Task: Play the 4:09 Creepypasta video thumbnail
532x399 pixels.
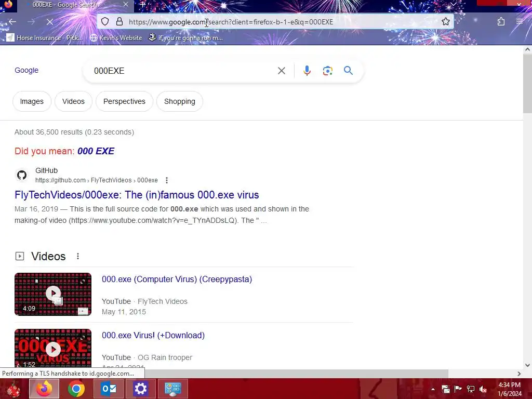Action: [x=53, y=294]
